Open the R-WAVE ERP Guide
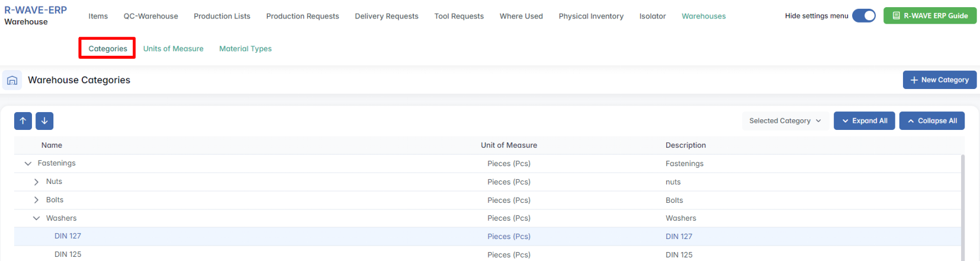Screen dimensions: 980x261 [x=930, y=16]
